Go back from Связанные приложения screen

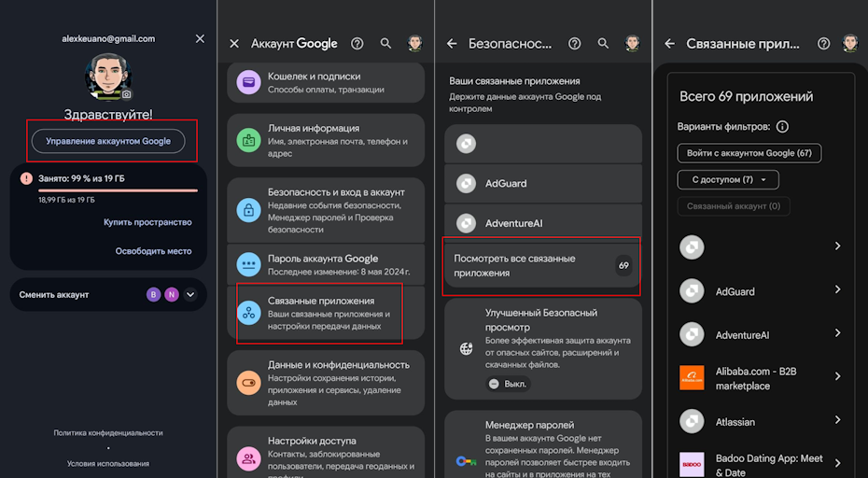pos(670,43)
